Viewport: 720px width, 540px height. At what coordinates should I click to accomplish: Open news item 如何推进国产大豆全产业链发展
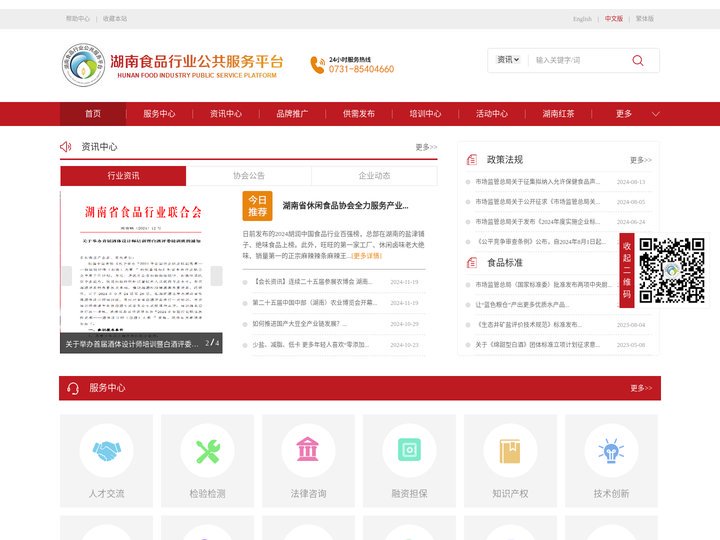pyautogui.click(x=299, y=324)
